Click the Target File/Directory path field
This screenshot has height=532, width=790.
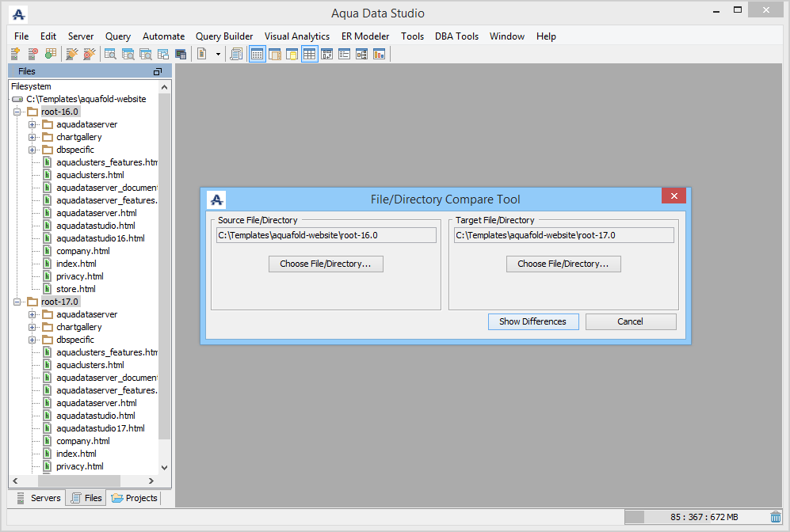pos(564,235)
